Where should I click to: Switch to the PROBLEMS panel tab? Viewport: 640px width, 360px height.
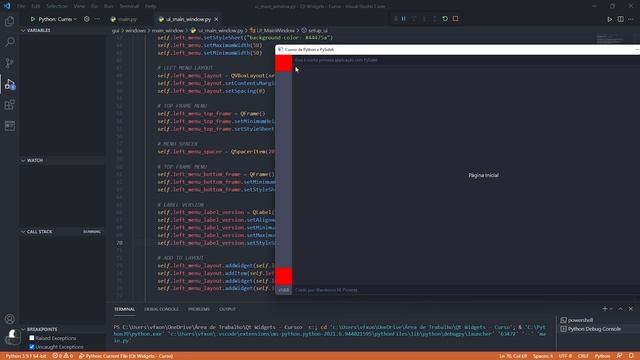click(199, 309)
